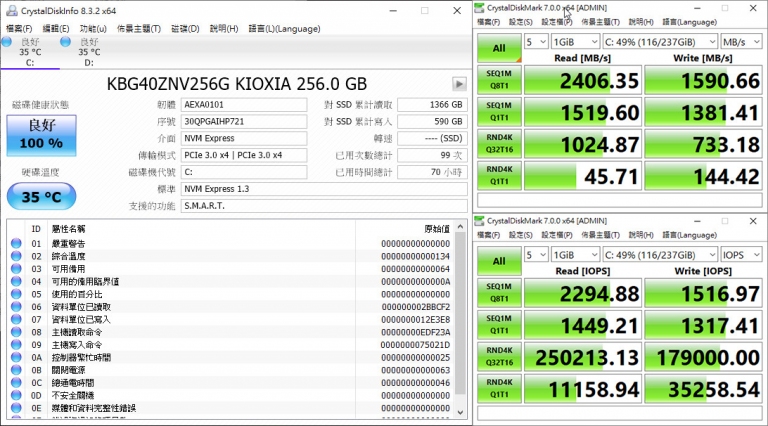Click total host reads value 1366 GB
This screenshot has height=426, width=768.
(432, 105)
